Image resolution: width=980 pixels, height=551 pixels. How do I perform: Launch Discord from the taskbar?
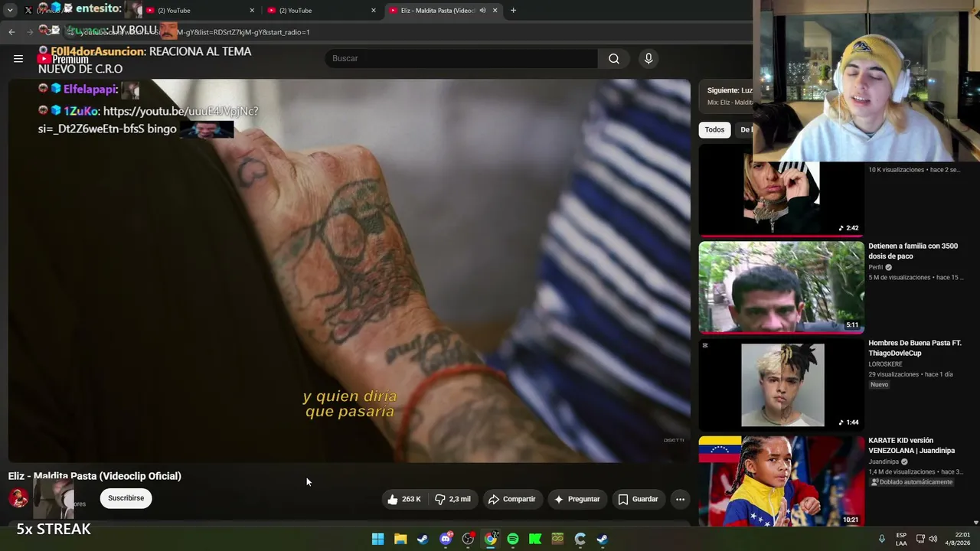(x=446, y=539)
